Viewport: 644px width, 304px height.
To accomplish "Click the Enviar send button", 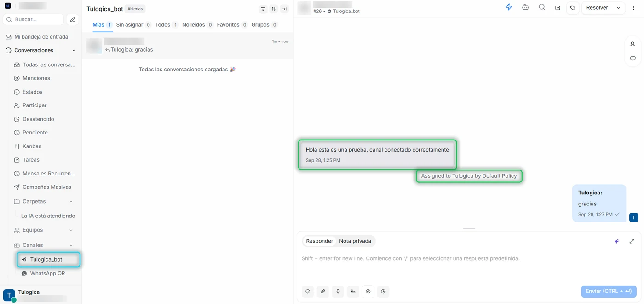I will click(609, 292).
